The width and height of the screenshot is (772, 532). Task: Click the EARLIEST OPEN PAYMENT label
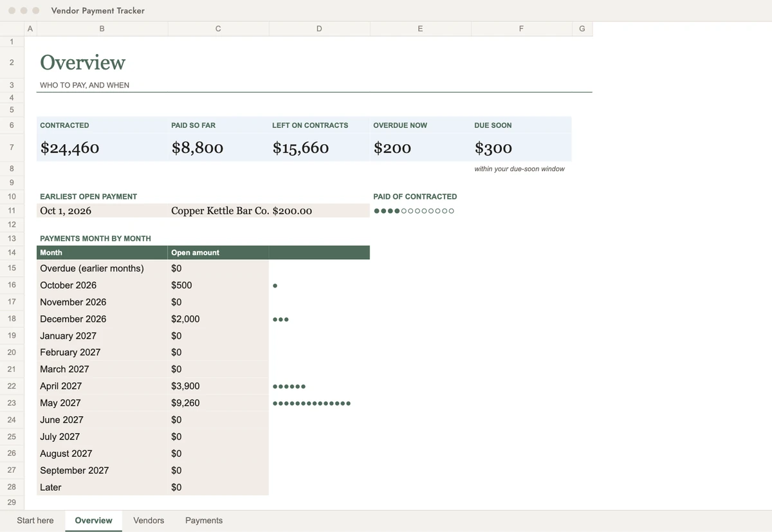click(x=88, y=196)
